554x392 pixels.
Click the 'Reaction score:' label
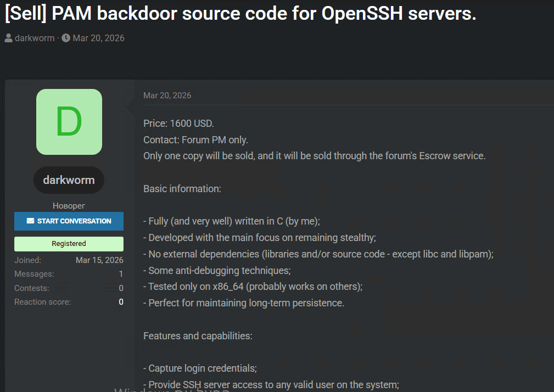[x=42, y=302]
